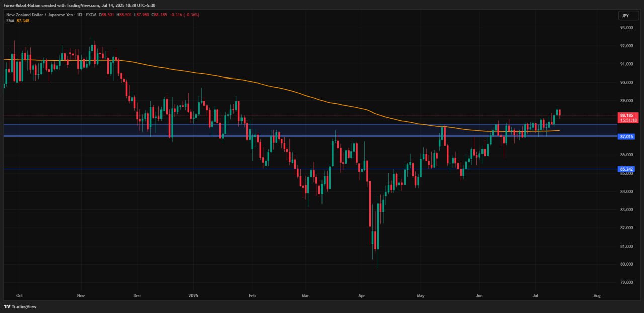
Task: Click 91.000 on the price axis
Action: (626, 64)
